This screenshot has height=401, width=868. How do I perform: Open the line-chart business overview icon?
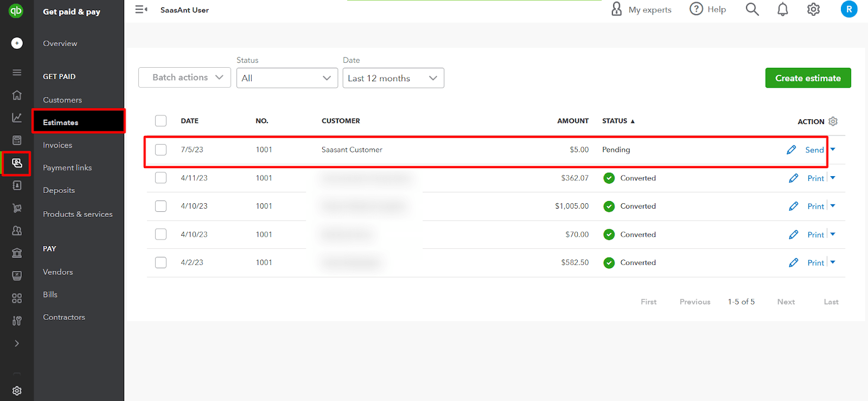[17, 118]
